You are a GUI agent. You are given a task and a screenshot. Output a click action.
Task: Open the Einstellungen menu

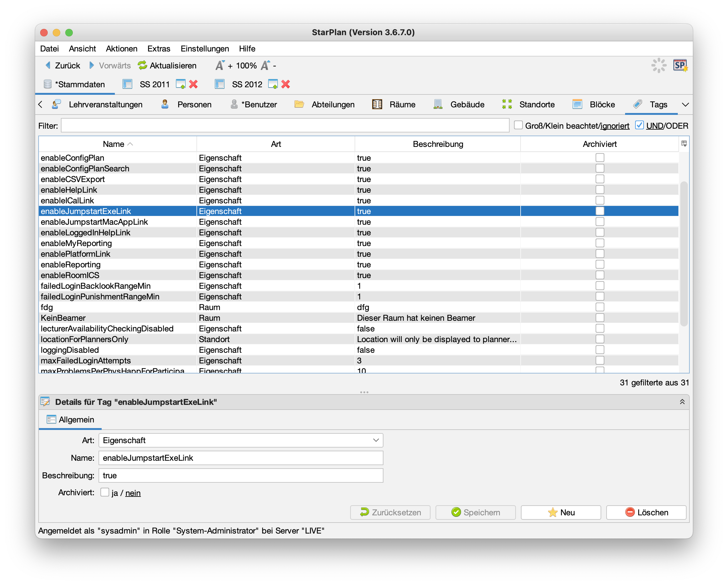205,49
